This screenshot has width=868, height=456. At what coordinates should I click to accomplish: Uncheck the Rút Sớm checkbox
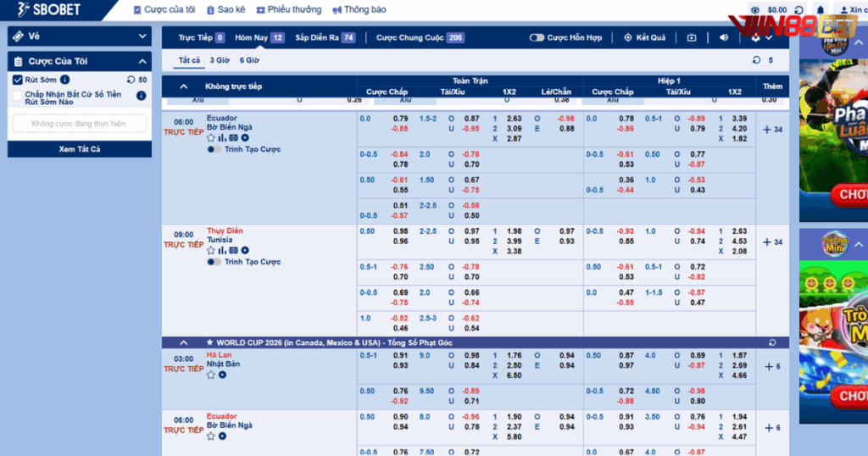(x=17, y=80)
